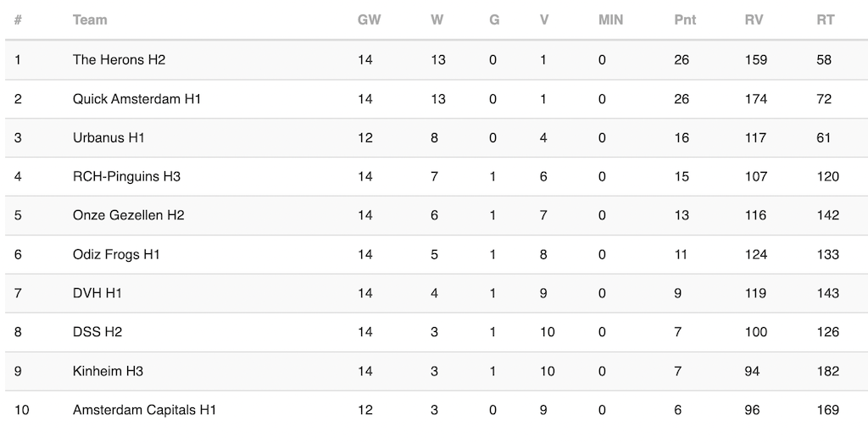The width and height of the screenshot is (868, 443).
Task: Click the # rank column header
Action: (x=18, y=20)
